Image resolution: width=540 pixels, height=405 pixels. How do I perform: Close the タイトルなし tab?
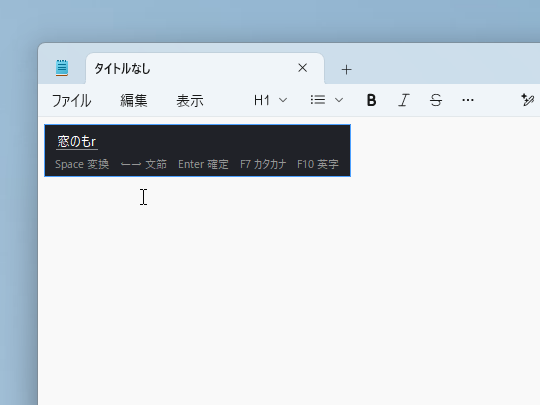[x=302, y=68]
